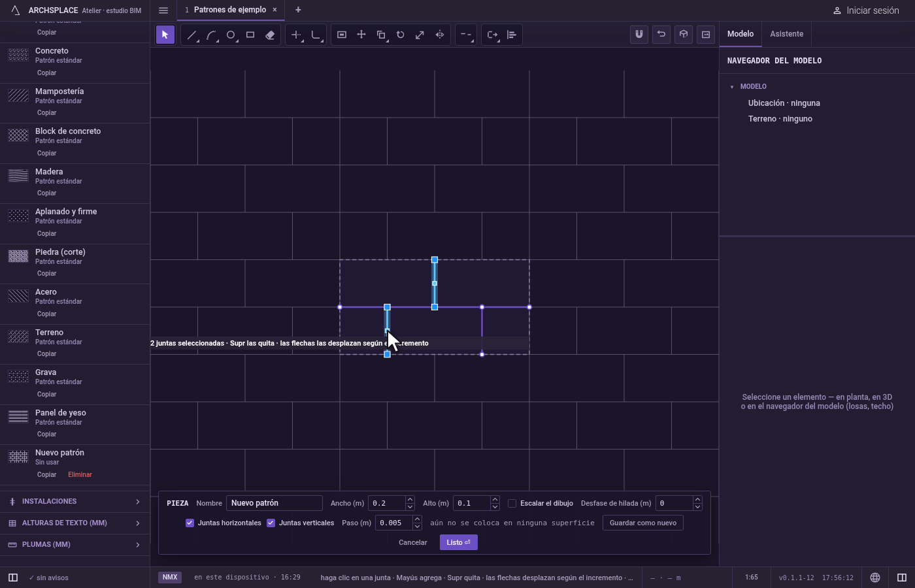Image resolution: width=915 pixels, height=588 pixels.
Task: Select the Concreto pattern thumbnail
Action: [x=18, y=55]
